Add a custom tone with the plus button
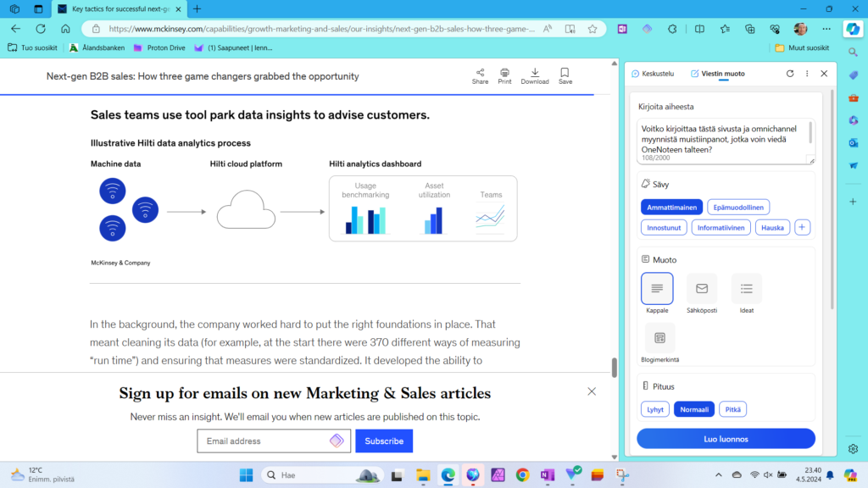The height and width of the screenshot is (488, 868). pos(802,227)
